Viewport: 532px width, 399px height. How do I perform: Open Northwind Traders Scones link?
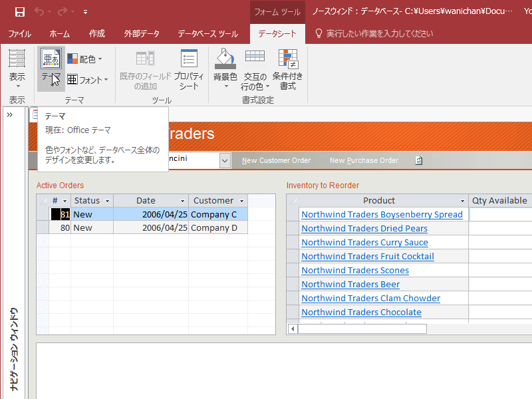[355, 270]
